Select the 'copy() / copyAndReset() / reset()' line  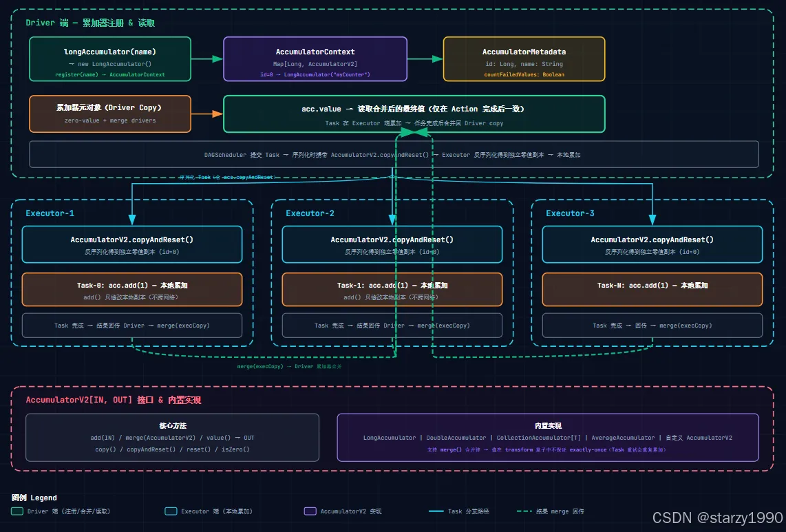coord(173,449)
